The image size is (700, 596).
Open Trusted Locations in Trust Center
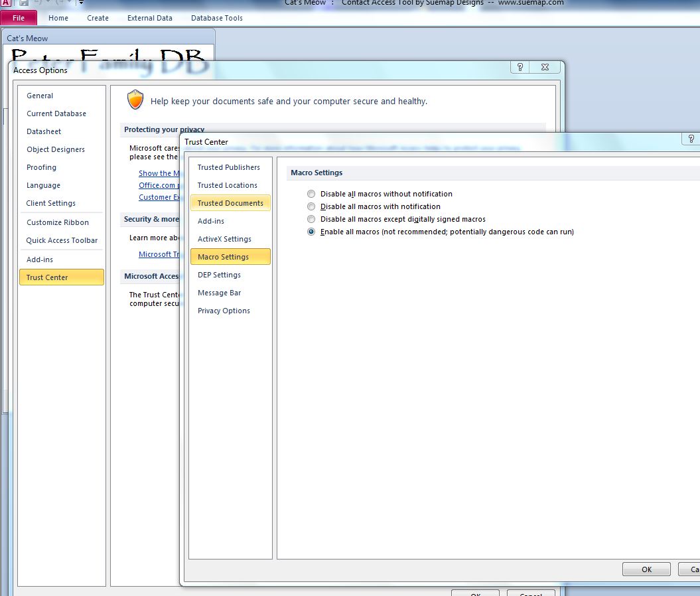click(230, 185)
